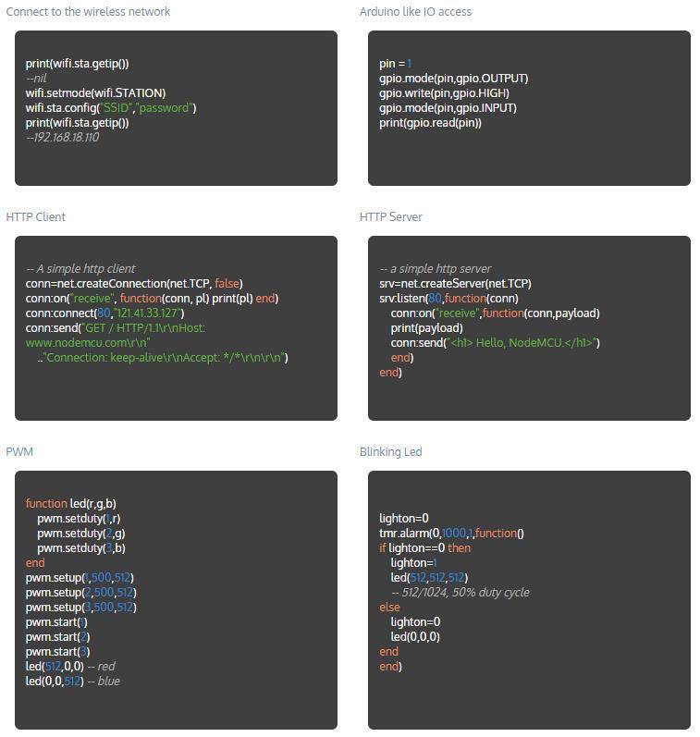Click the 'pin = 1' code line
This screenshot has width=700, height=737.
click(x=395, y=64)
